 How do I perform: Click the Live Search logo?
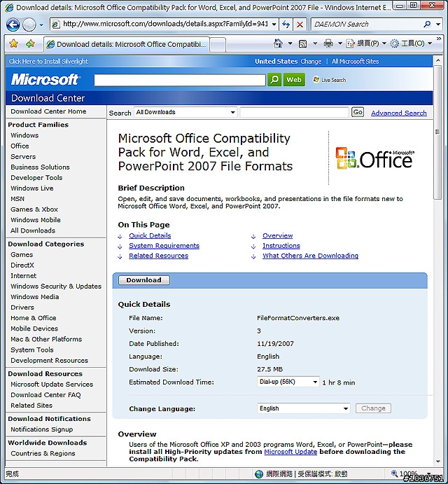tap(329, 80)
